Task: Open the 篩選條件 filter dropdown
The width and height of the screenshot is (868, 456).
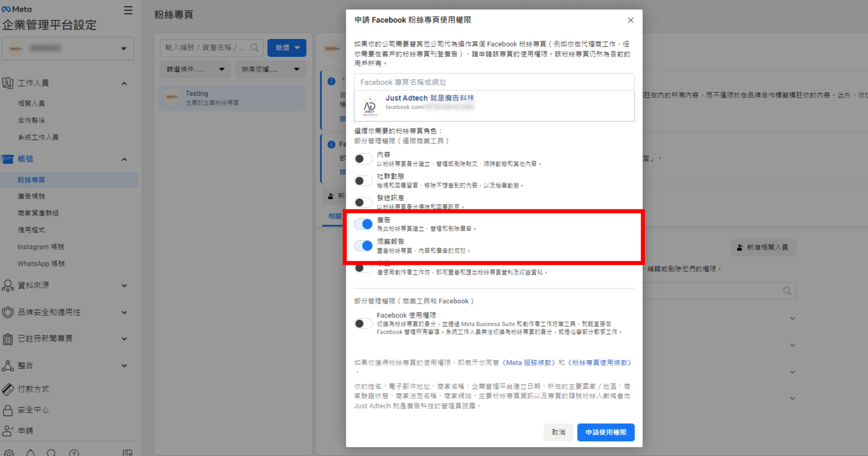Action: (195, 69)
